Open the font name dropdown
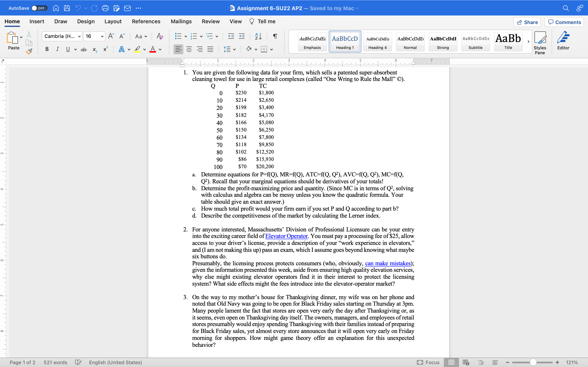The width and height of the screenshot is (588, 367). pos(79,36)
